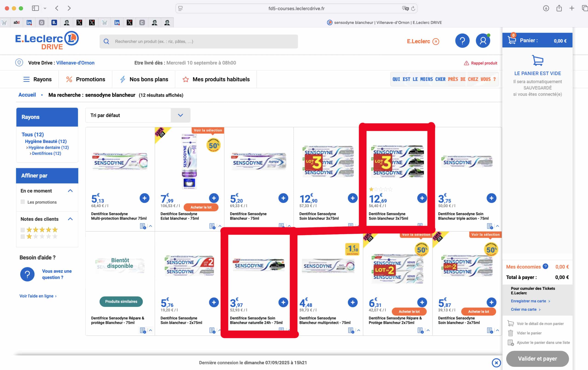This screenshot has width=588, height=370.
Task: Add the 5,20 € Sensodyne Blancheur 75ml
Action: point(283,198)
